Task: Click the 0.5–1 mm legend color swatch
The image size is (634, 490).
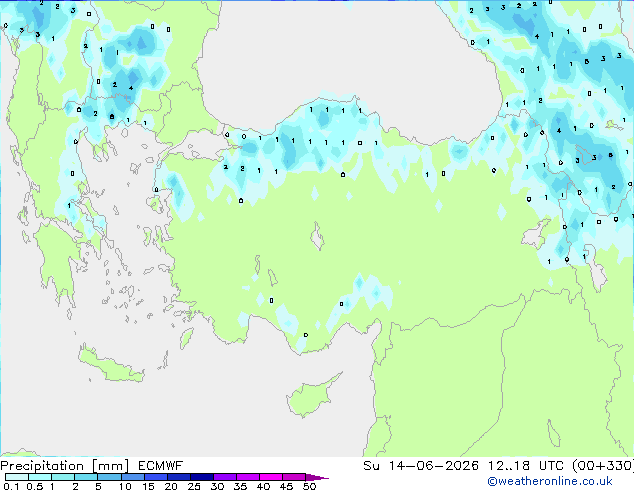Action: (x=40, y=477)
